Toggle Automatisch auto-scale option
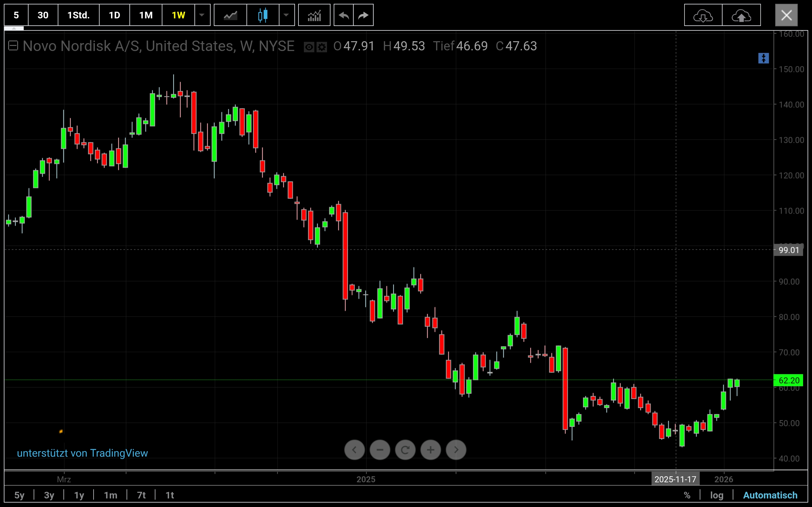The height and width of the screenshot is (507, 812). coord(770,495)
